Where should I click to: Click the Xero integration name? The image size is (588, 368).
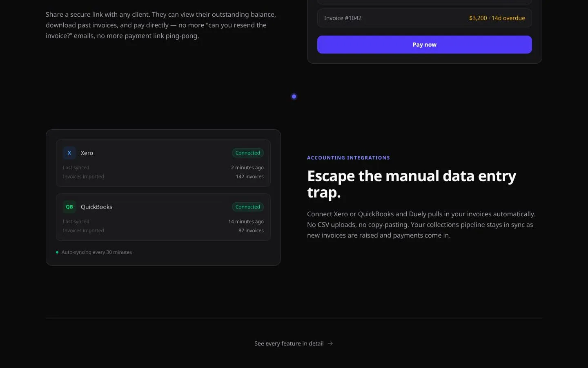(x=87, y=153)
